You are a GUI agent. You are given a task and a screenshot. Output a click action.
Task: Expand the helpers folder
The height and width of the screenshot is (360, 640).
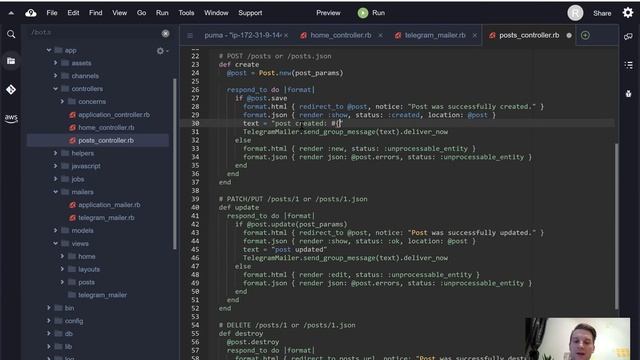pyautogui.click(x=56, y=153)
